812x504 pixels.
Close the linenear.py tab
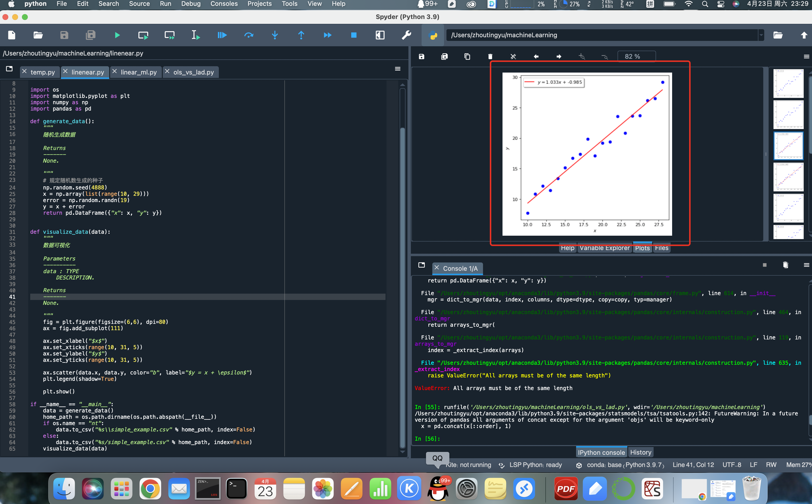click(65, 71)
